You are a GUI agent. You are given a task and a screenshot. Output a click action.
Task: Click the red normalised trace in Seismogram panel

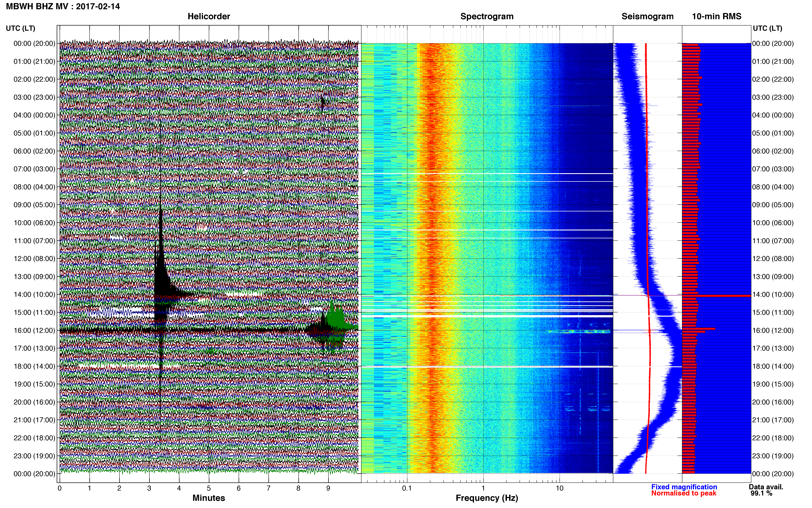(x=648, y=258)
